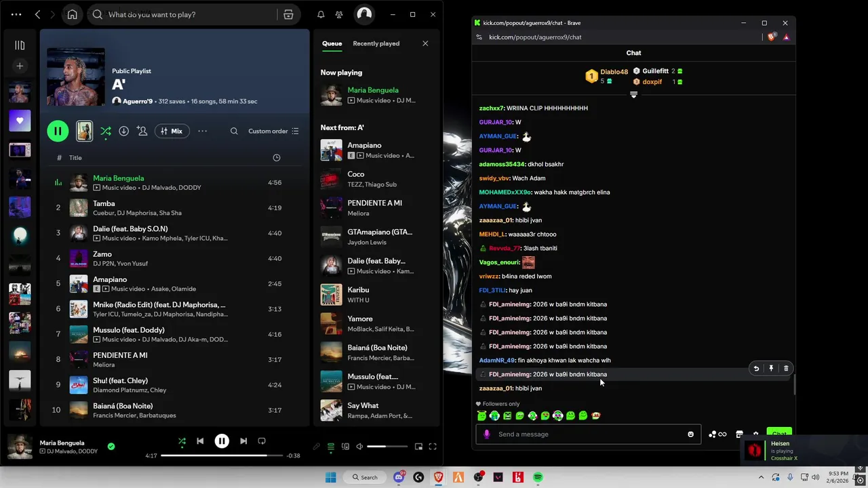Click now playing album thumbnail
The image size is (868, 488).
coord(20,447)
